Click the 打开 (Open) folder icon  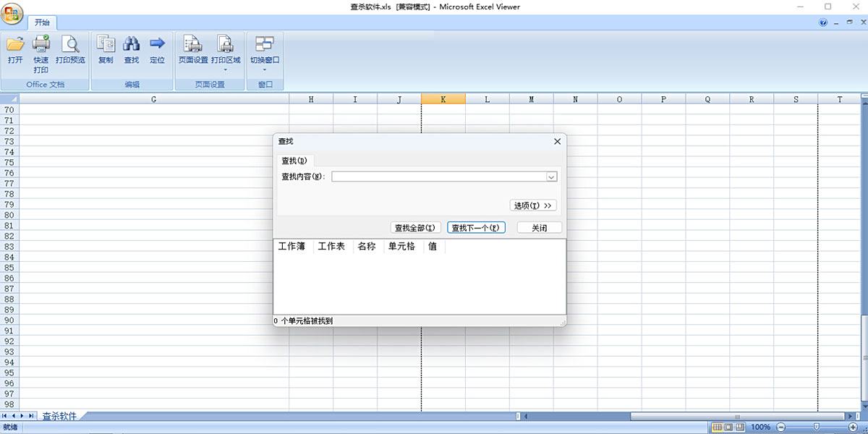(x=15, y=45)
